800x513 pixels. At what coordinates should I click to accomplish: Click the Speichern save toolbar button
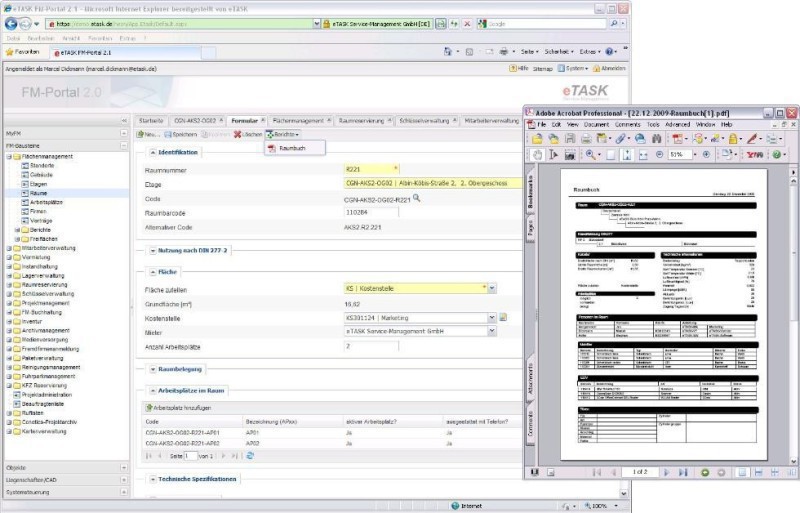point(181,134)
